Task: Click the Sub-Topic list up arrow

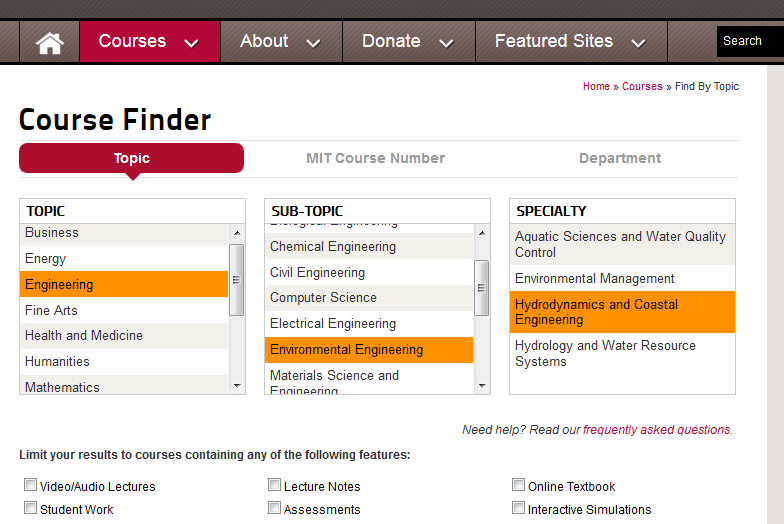Action: [482, 232]
